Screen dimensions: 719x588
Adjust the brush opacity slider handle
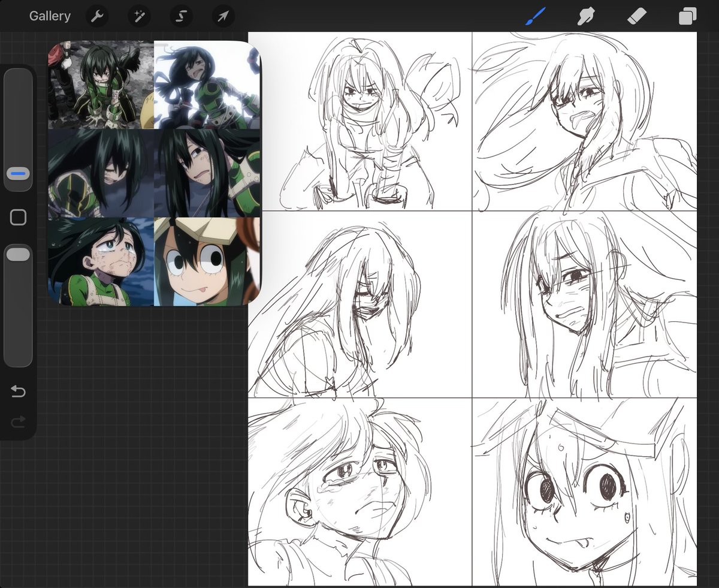(x=19, y=255)
